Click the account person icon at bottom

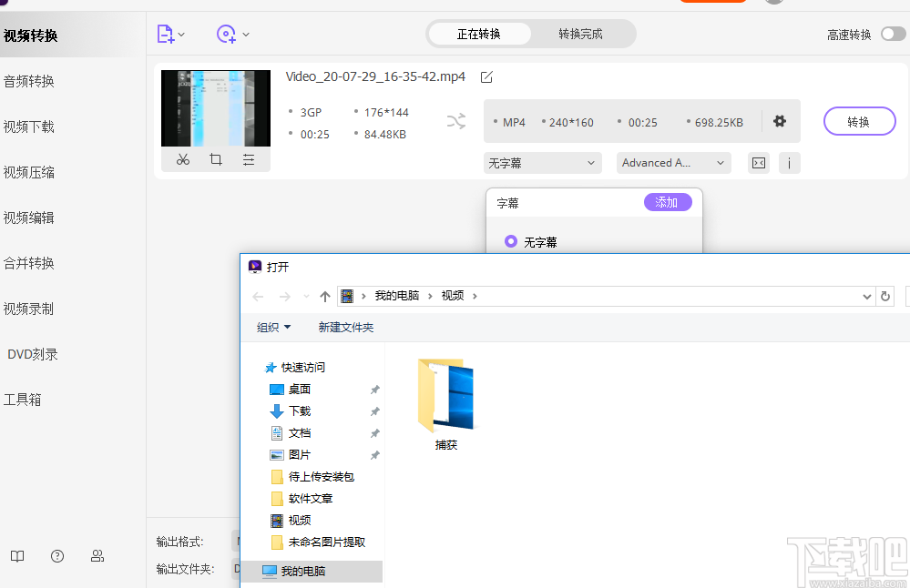[x=97, y=556]
